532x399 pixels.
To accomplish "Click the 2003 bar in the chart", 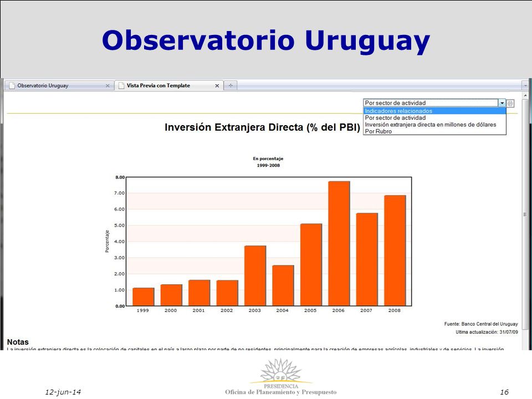I will point(255,276).
